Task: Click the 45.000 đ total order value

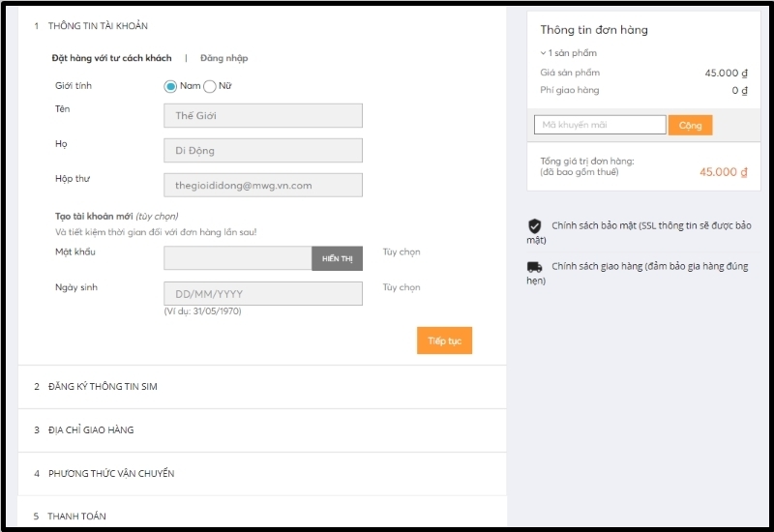Action: (723, 172)
